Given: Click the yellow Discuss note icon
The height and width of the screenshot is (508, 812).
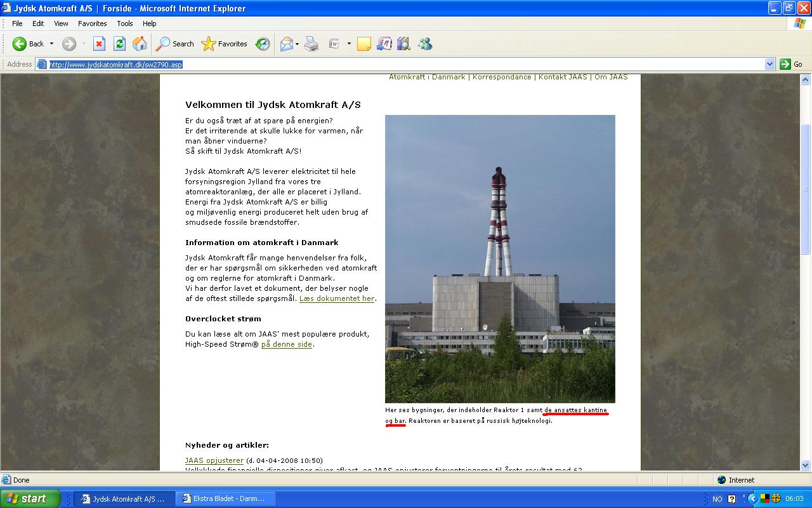Looking at the screenshot, I should pyautogui.click(x=364, y=44).
